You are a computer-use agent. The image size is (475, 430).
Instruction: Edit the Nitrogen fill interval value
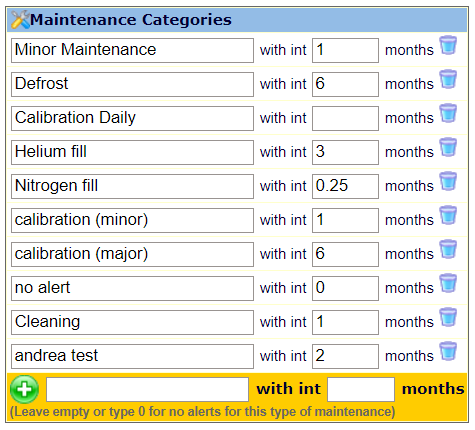click(x=345, y=186)
